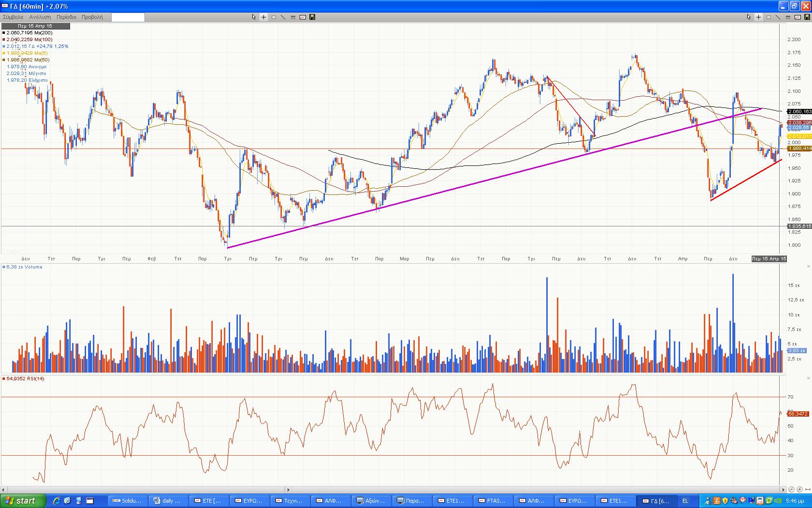This screenshot has height=508, width=812.
Task: Open the chart indicator icon in the far-right toolbar
Action: 797,17
